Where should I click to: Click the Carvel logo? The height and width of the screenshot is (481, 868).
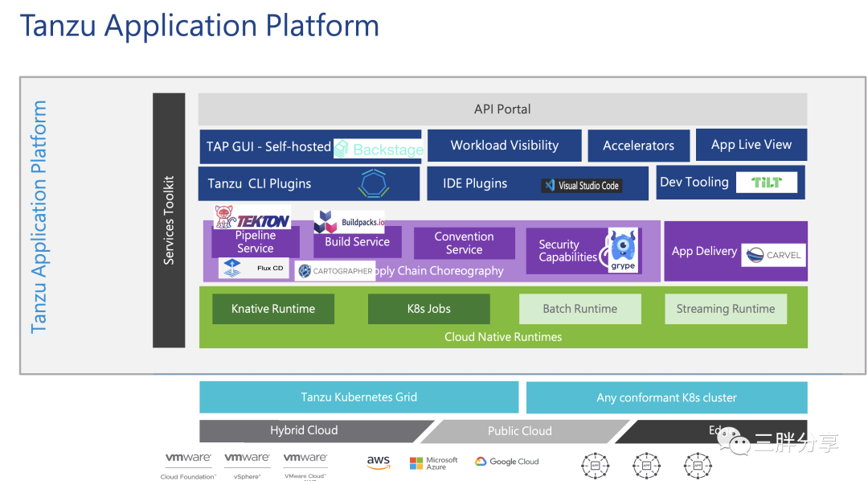pyautogui.click(x=773, y=255)
